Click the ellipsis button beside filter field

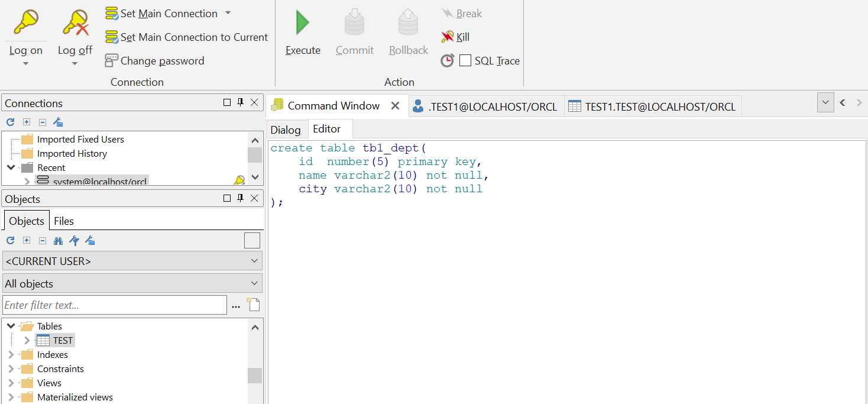(236, 306)
